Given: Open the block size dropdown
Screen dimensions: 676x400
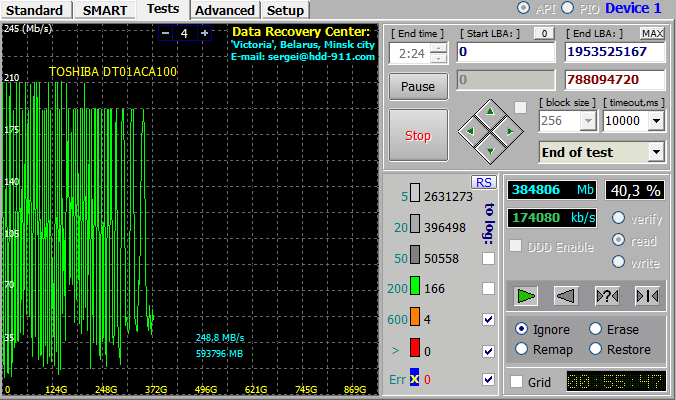Looking at the screenshot, I should point(588,121).
